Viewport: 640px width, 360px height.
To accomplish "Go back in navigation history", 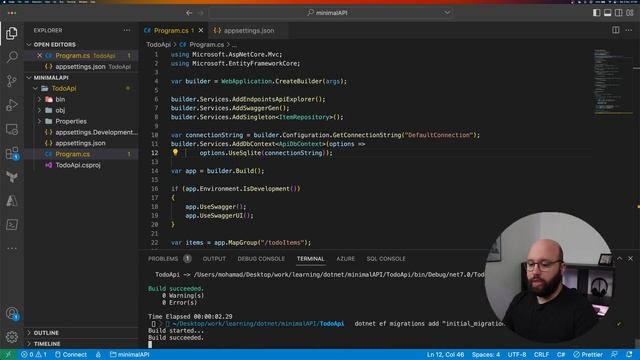I will 189,13.
